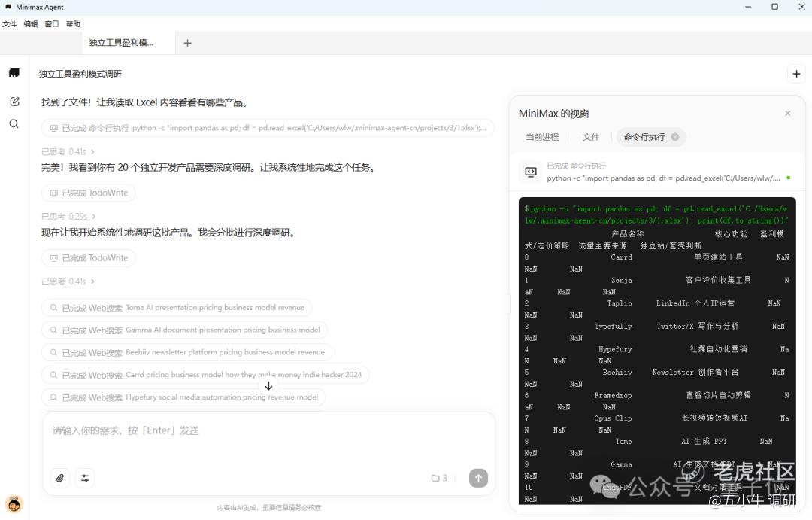Image resolution: width=812 pixels, height=520 pixels.
Task: Jump to latest with down-arrow button
Action: (268, 386)
